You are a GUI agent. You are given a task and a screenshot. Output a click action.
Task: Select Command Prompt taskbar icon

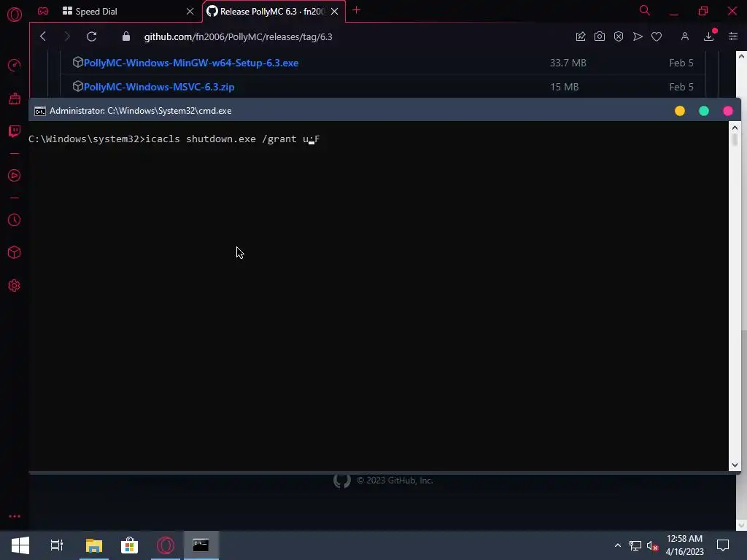[201, 545]
